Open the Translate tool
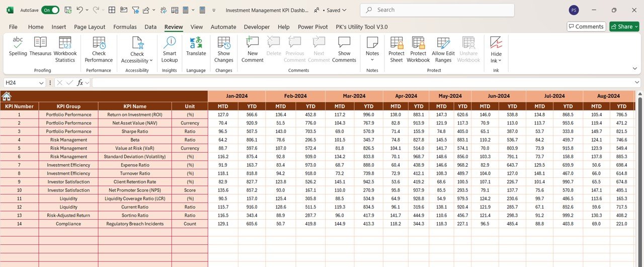The width and height of the screenshot is (644, 267). (x=196, y=47)
